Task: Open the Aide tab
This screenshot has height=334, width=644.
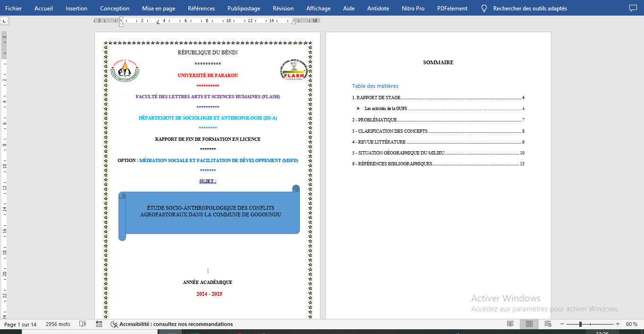Action: tap(349, 9)
